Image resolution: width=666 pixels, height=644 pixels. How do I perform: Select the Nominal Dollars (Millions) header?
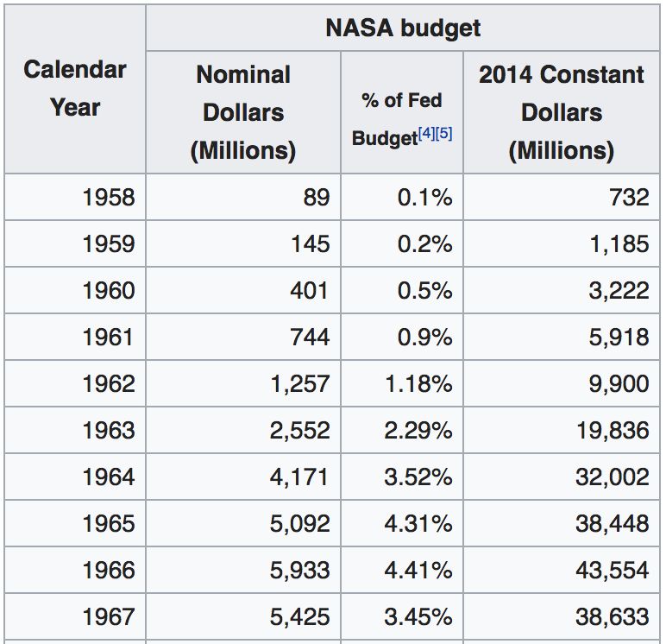click(x=243, y=112)
